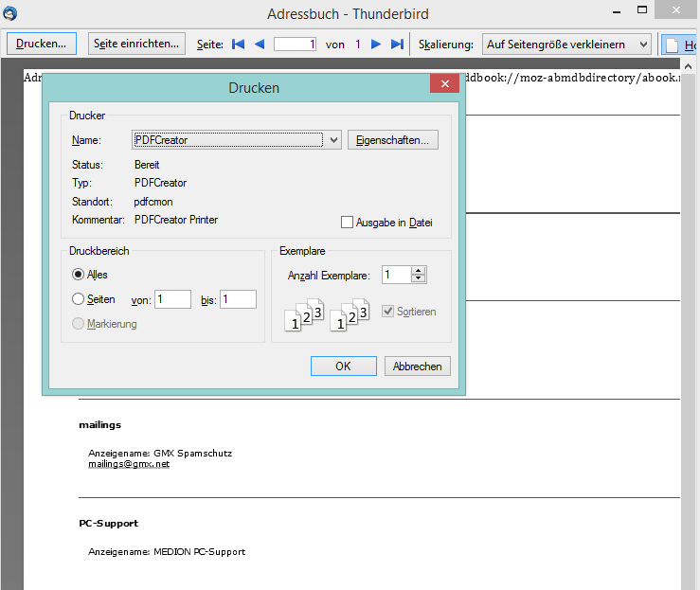
Task: Click the Drucken... toolbar button
Action: tap(41, 44)
